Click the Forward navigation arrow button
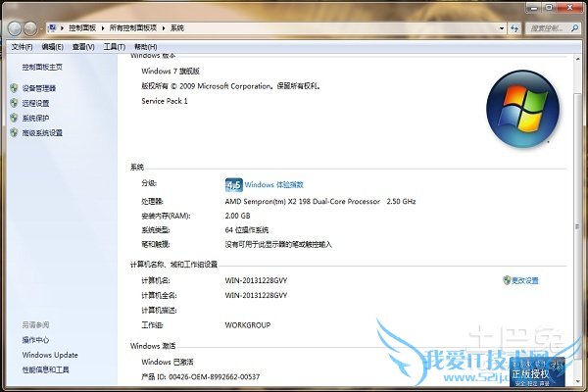Screen dimensions: 588x392 pyautogui.click(x=30, y=28)
